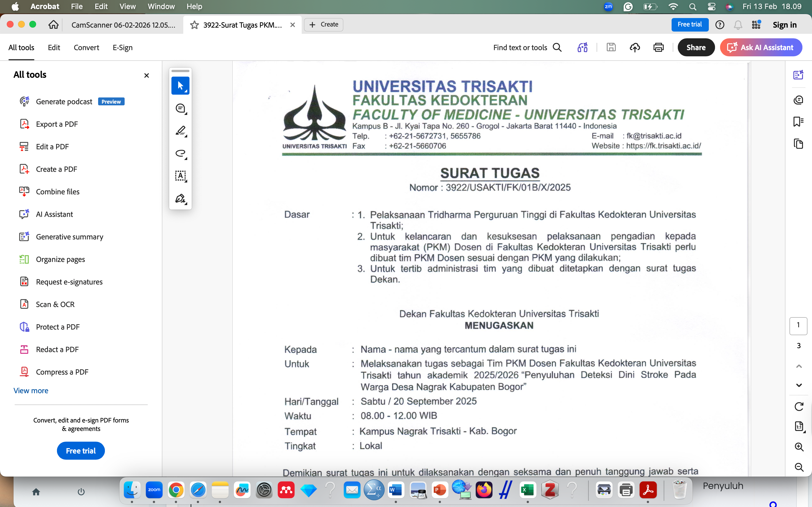Click the Share button

coord(696,48)
